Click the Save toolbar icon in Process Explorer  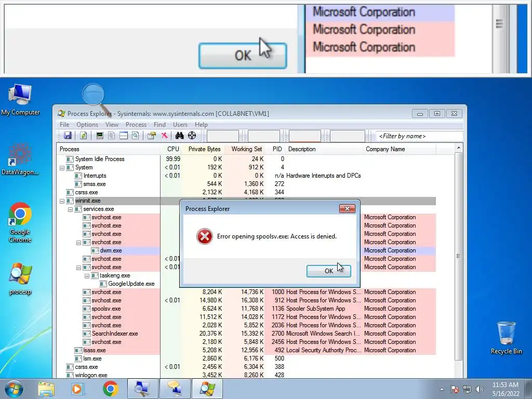(x=68, y=136)
